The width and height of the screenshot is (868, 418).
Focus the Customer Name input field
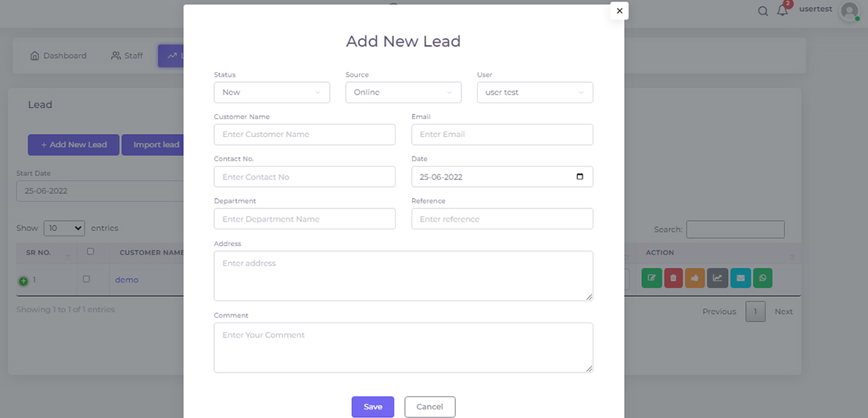click(304, 135)
